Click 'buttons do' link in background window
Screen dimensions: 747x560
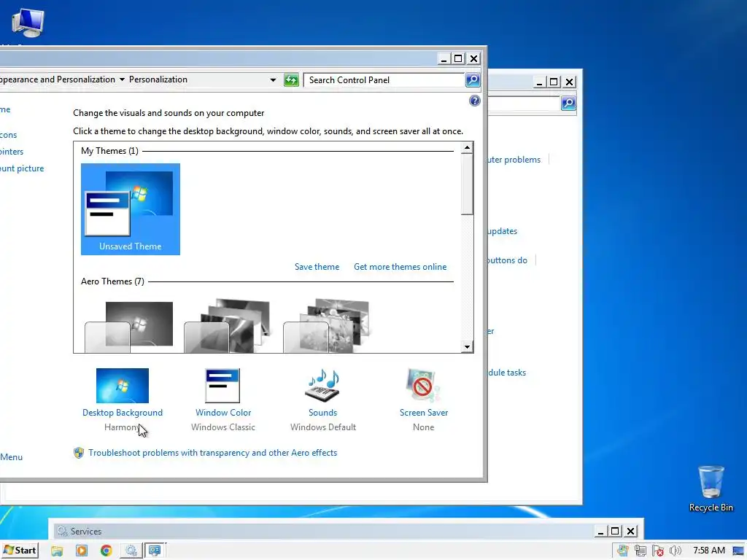coord(507,260)
